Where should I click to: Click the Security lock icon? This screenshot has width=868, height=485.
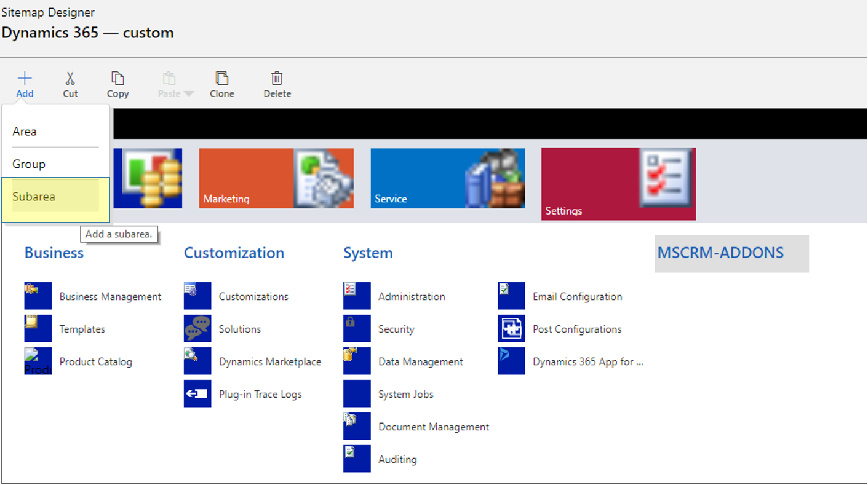point(357,328)
